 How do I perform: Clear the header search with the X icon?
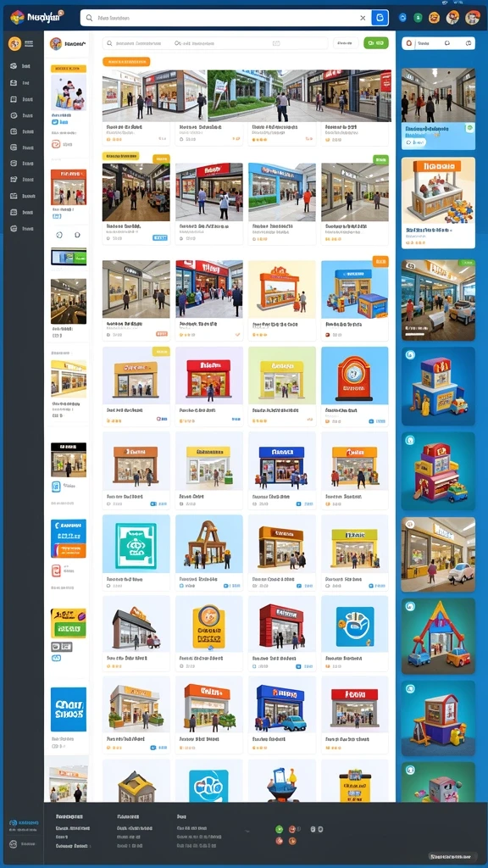tap(363, 18)
